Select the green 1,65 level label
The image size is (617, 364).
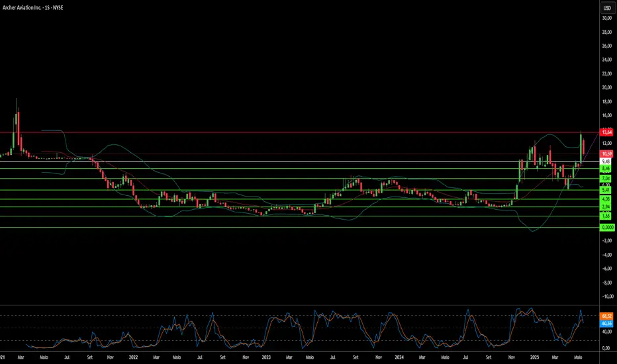[x=606, y=216]
